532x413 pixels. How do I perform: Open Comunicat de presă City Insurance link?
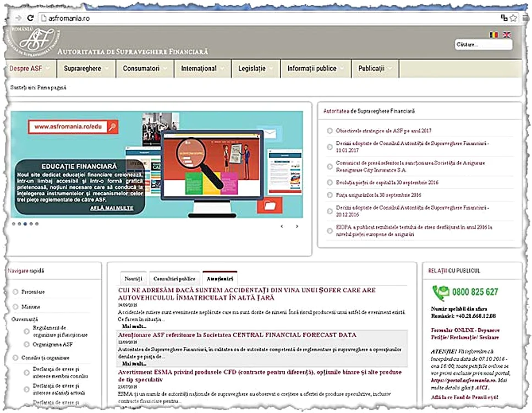(x=410, y=166)
